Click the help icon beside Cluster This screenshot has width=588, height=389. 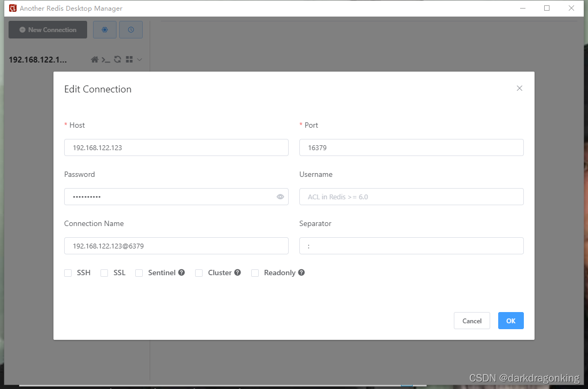tap(238, 273)
